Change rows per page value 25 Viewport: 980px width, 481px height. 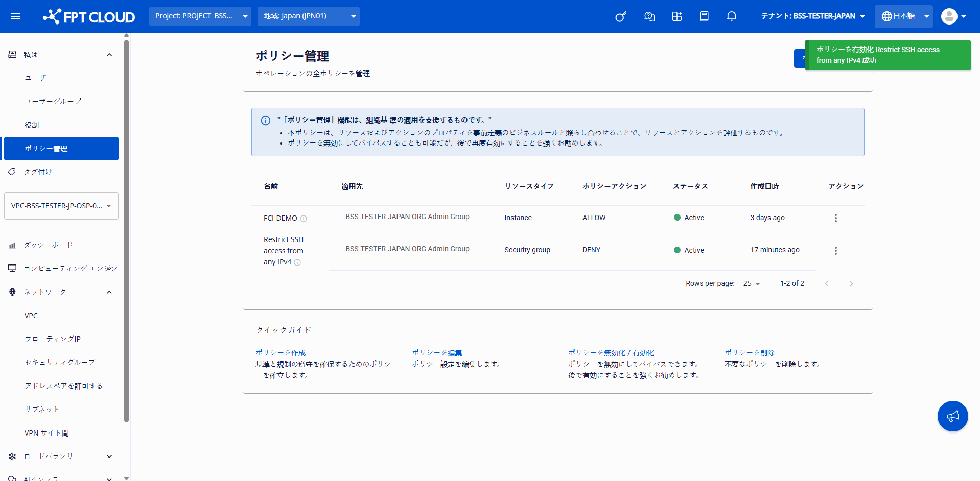[752, 284]
